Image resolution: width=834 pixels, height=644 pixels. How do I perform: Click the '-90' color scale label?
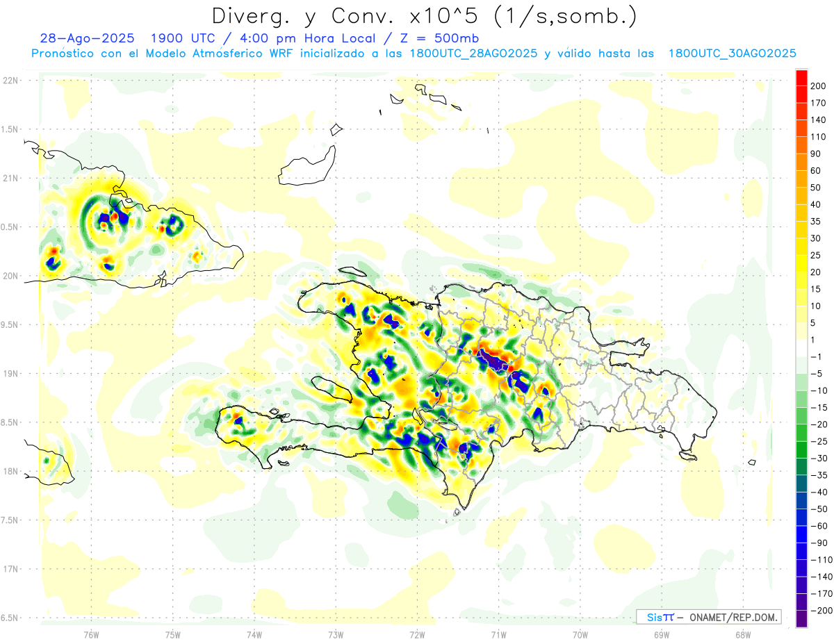click(x=818, y=543)
